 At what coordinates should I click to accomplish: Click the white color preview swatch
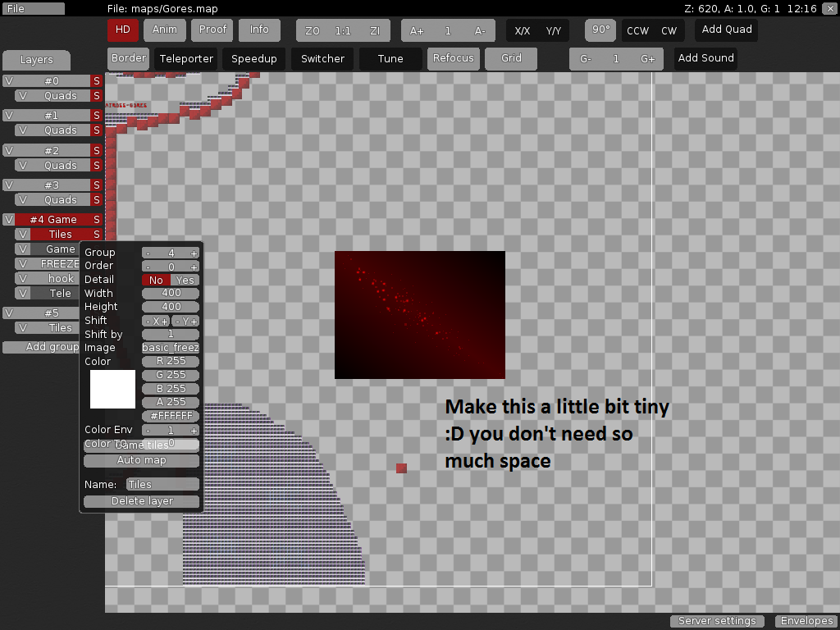[x=112, y=389]
